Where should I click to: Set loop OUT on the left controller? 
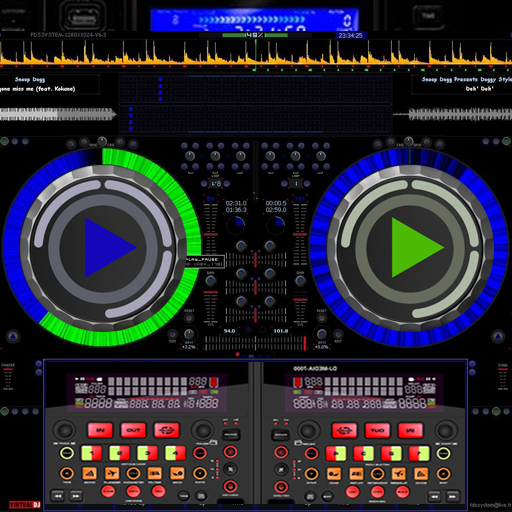133,430
